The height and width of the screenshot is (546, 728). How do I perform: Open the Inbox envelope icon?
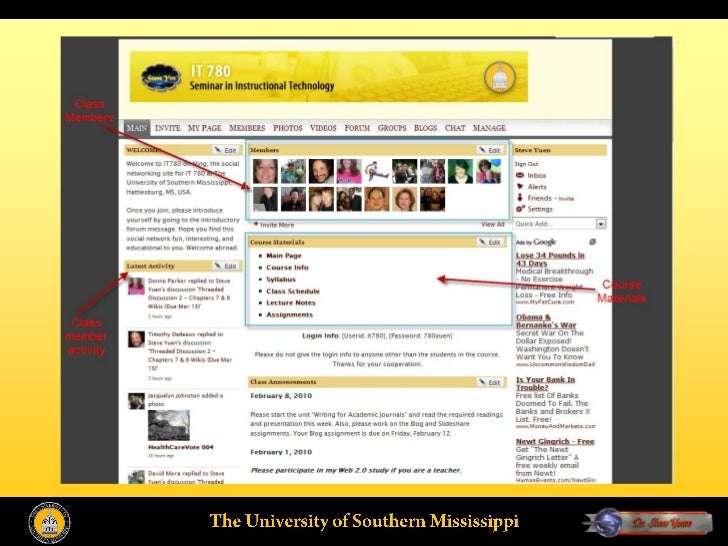(x=520, y=175)
